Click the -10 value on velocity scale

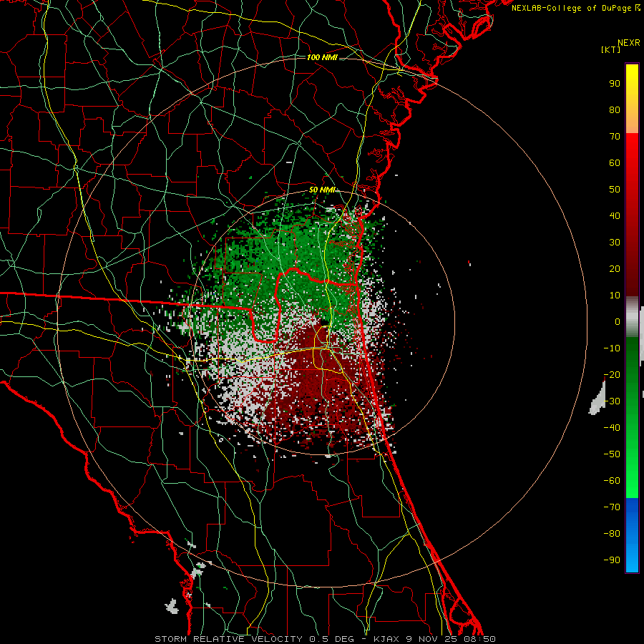point(612,348)
